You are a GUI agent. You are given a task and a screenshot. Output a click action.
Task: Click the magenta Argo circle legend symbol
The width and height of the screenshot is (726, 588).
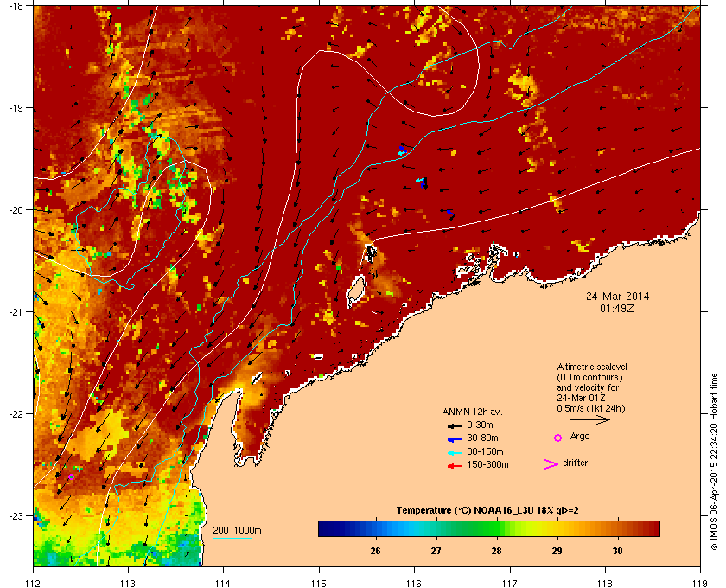558,438
